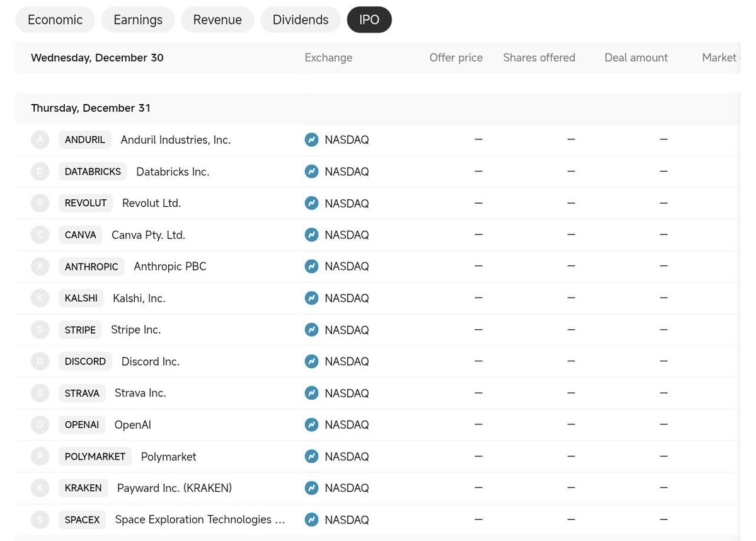Click the Thursday, December 31 date header

(91, 108)
